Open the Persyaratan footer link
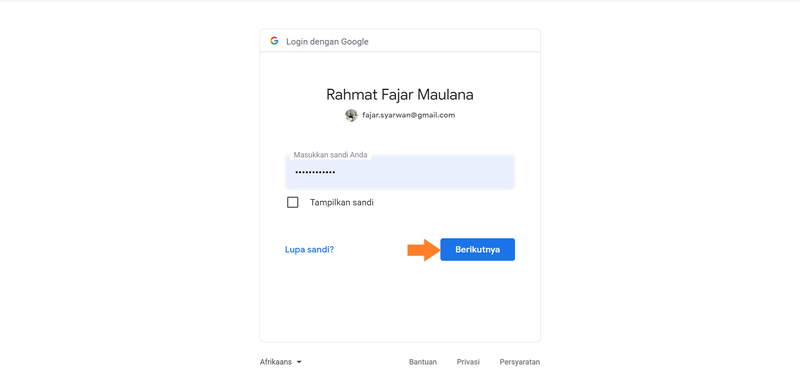This screenshot has width=800, height=382. [520, 362]
